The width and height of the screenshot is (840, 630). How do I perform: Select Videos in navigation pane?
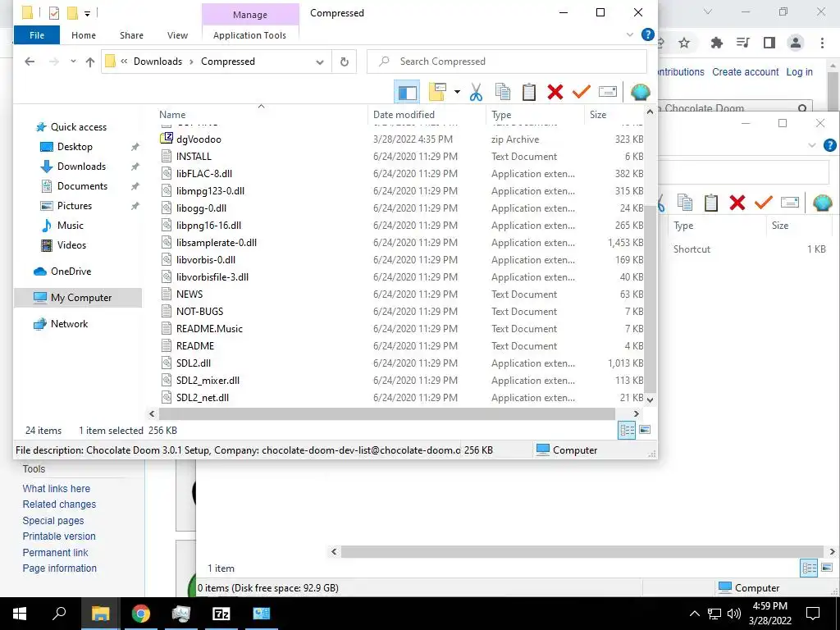pyautogui.click(x=71, y=245)
